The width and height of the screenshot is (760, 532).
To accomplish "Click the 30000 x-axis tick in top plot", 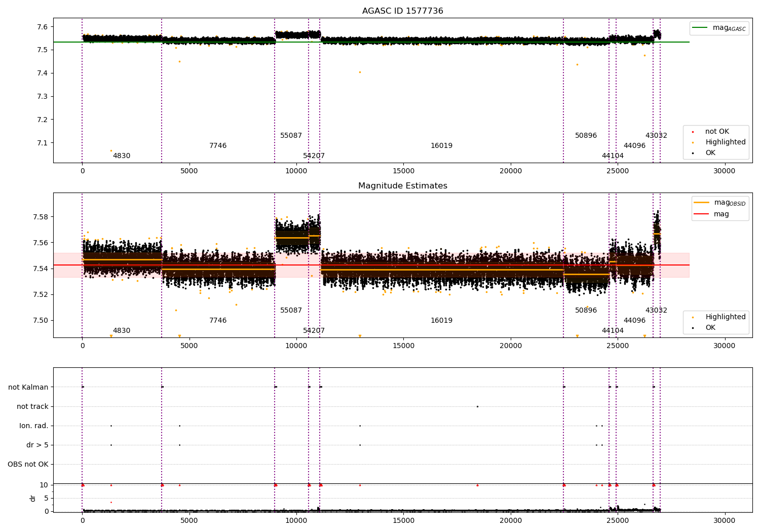I will click(x=725, y=171).
